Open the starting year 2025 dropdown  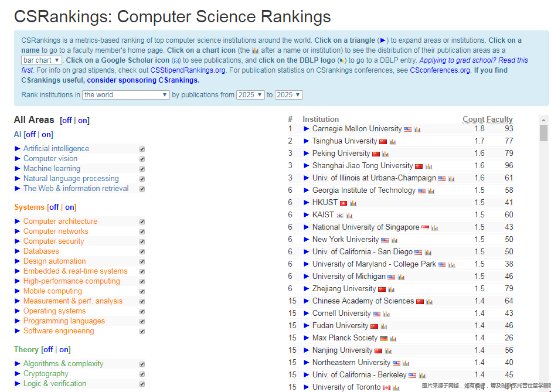(x=250, y=95)
